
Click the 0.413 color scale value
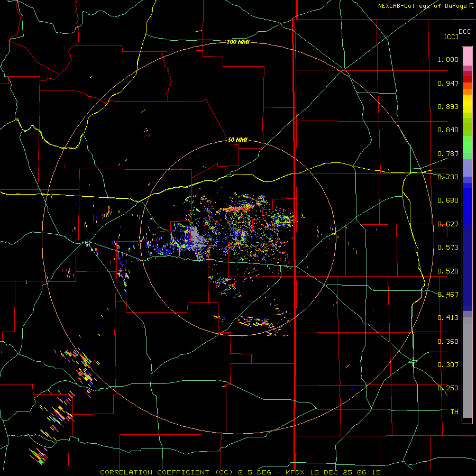(448, 318)
